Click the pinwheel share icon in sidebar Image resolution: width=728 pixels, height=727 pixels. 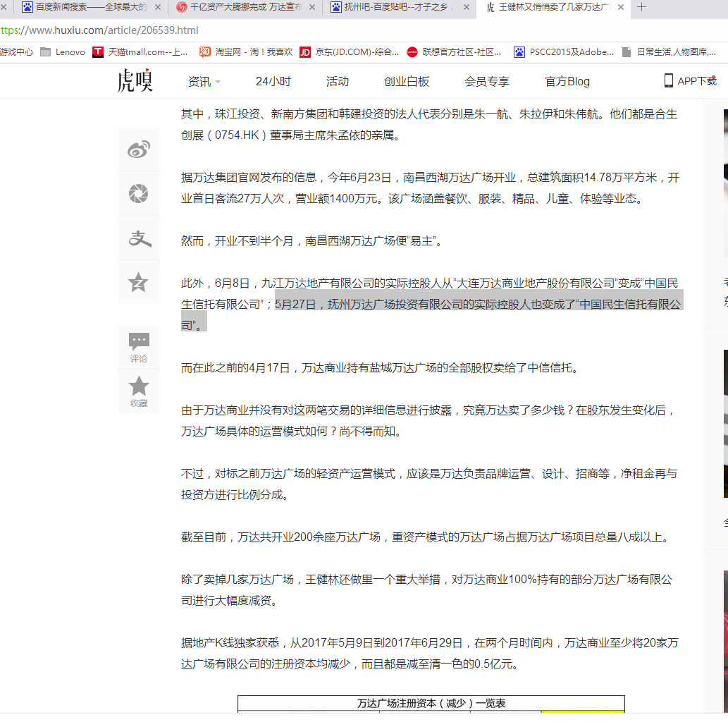coord(138,193)
